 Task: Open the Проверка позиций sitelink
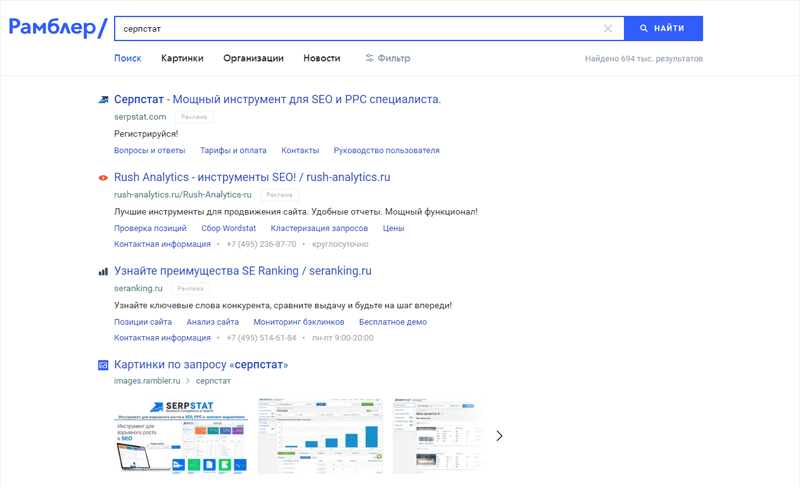(x=150, y=228)
